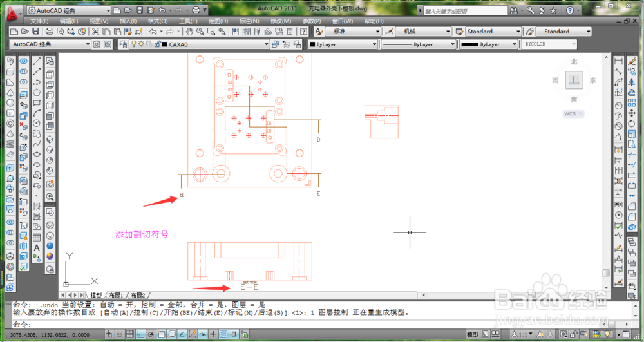The height and width of the screenshot is (342, 644).
Task: Click Save in the quick access toolbar
Action: [139, 10]
